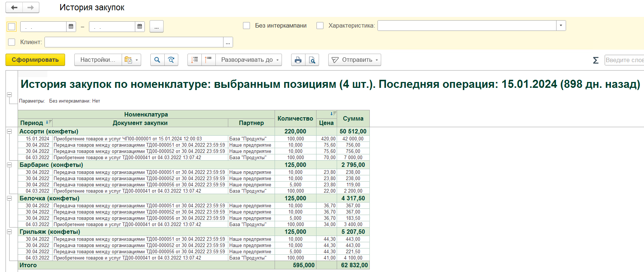Focus the Клиент input field
Viewport: 644px width, 272px height.
pyautogui.click(x=134, y=42)
